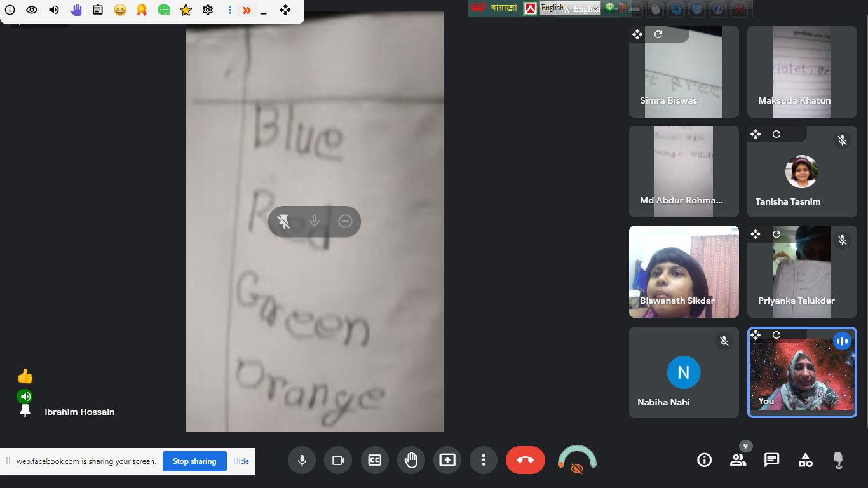Open the blue gear settings in keyboard bar

pyautogui.click(x=676, y=8)
